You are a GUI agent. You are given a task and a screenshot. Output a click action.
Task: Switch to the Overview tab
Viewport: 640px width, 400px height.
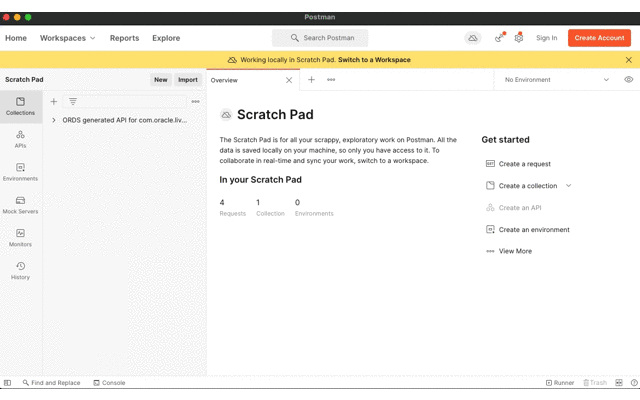click(225, 80)
